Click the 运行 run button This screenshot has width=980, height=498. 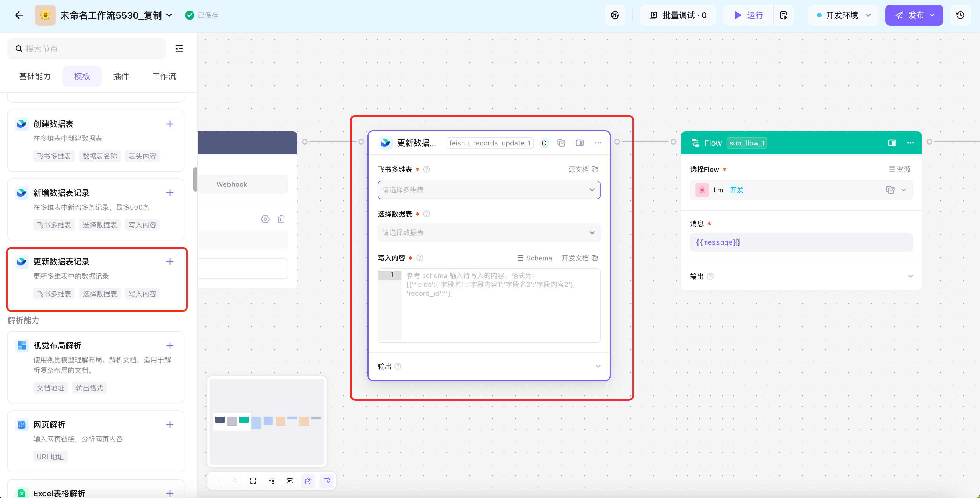point(748,15)
